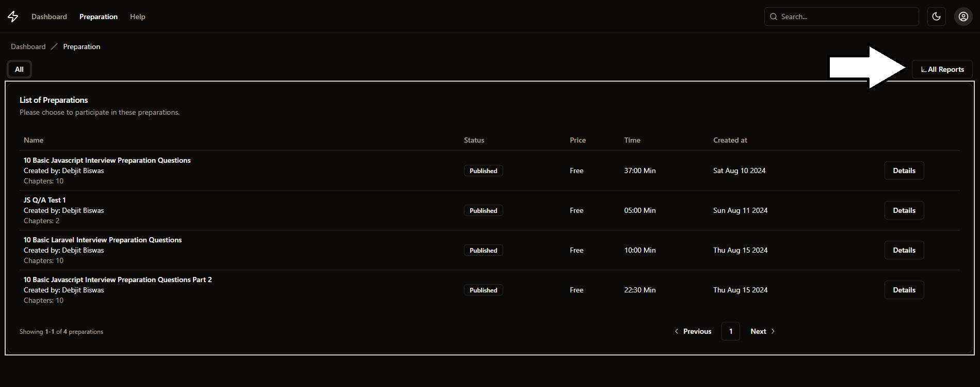980x387 pixels.
Task: Click the lightning bolt logo icon
Action: pos(13,17)
